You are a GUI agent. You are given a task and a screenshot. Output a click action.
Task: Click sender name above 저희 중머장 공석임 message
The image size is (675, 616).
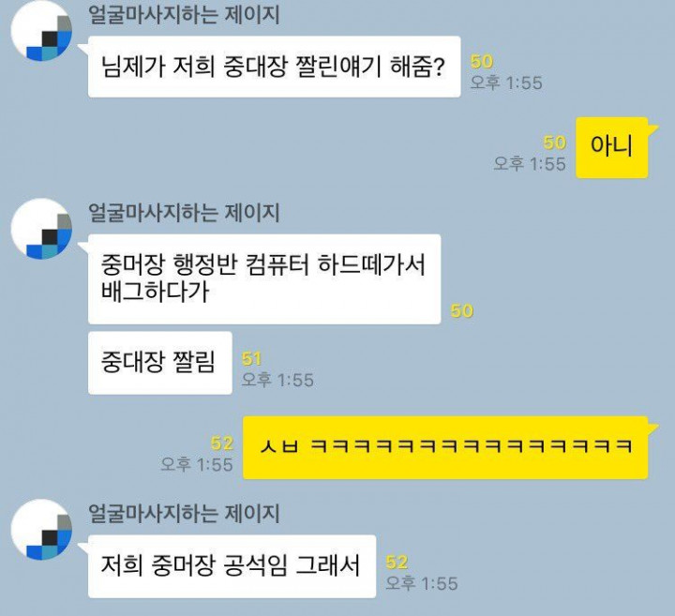click(x=184, y=513)
